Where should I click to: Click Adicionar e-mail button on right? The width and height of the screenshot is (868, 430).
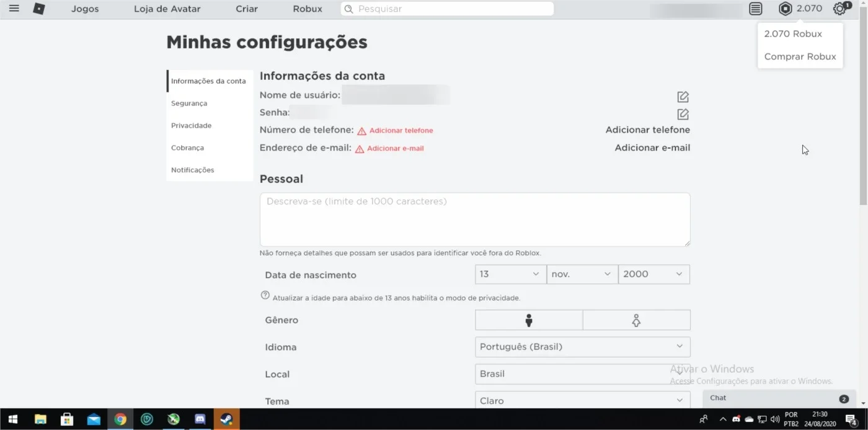coord(652,148)
